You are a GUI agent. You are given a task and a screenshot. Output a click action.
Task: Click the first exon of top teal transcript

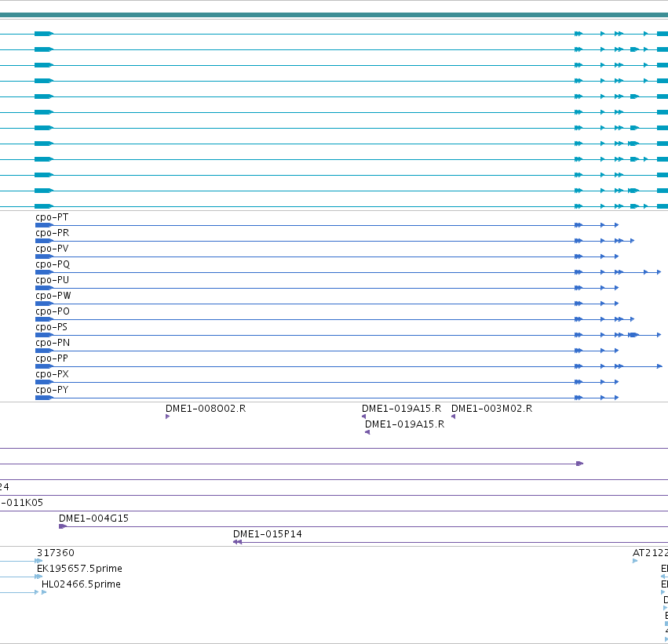click(44, 34)
